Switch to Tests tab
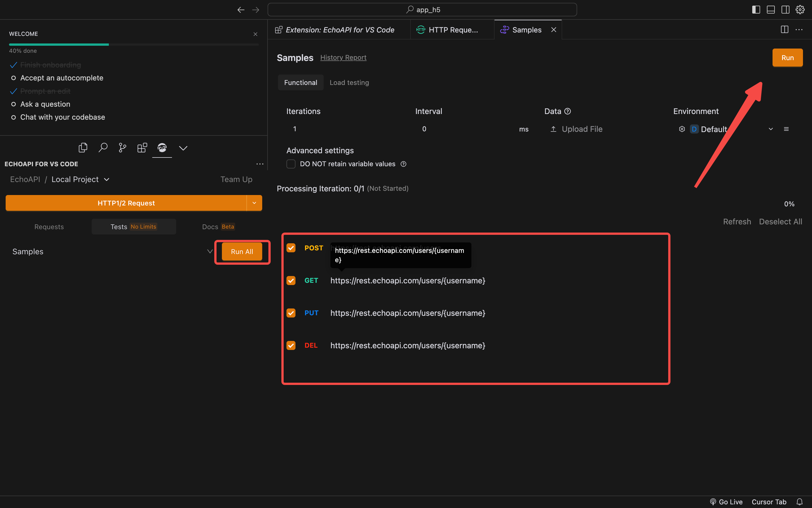This screenshot has width=812, height=508. pos(134,227)
